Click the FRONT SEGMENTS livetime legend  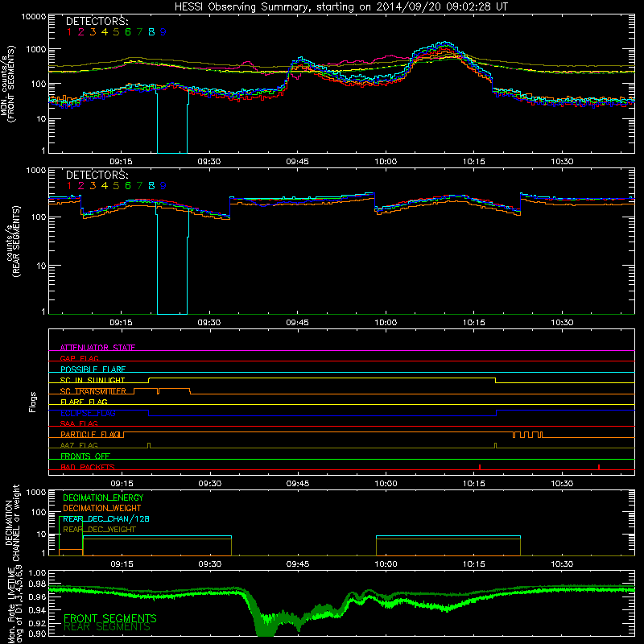coord(110,618)
